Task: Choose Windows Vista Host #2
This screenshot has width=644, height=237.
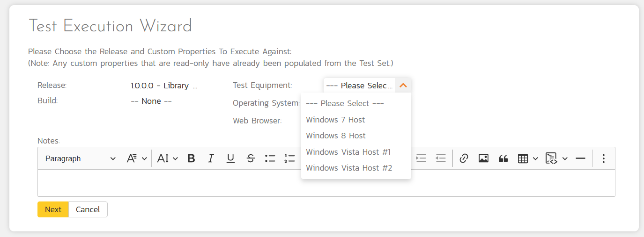Action: pyautogui.click(x=349, y=168)
